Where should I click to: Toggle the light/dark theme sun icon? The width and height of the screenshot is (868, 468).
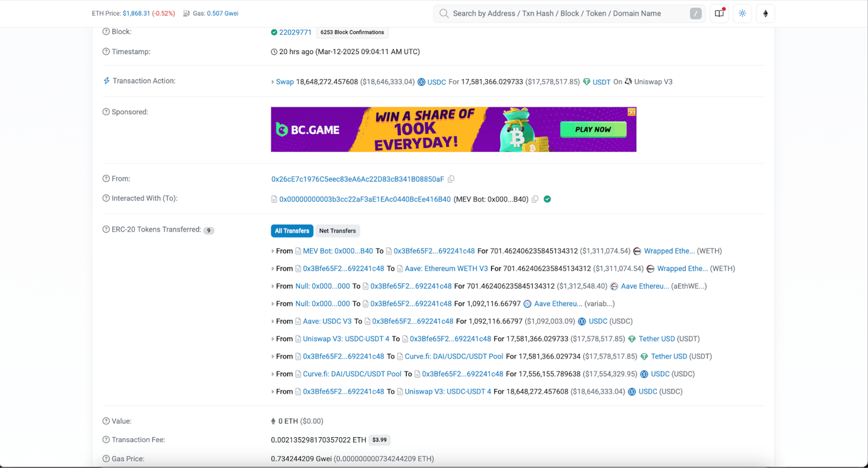point(742,14)
